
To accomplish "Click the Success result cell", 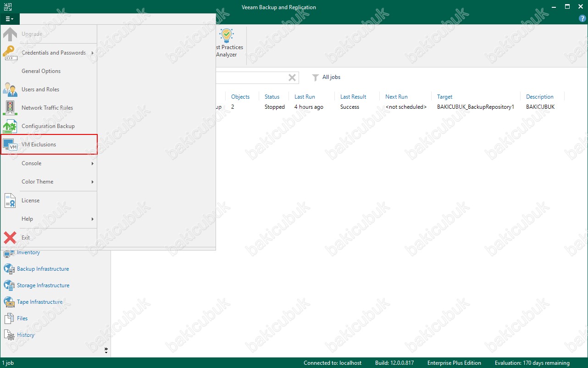I will click(x=349, y=107).
